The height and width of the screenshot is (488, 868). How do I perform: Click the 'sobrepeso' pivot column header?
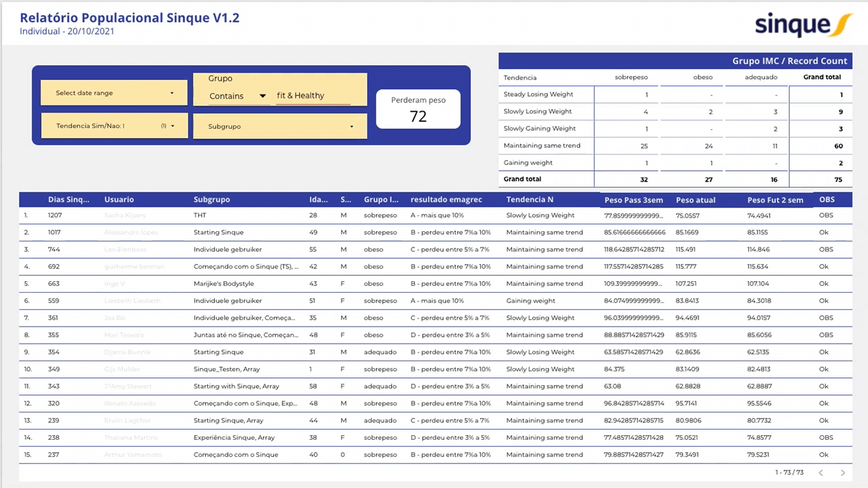[631, 77]
